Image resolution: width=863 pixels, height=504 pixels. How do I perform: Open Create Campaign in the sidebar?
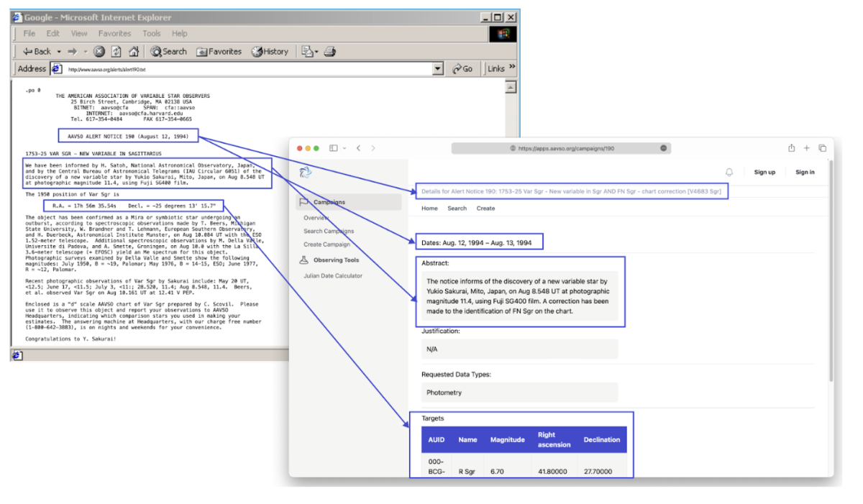[327, 244]
